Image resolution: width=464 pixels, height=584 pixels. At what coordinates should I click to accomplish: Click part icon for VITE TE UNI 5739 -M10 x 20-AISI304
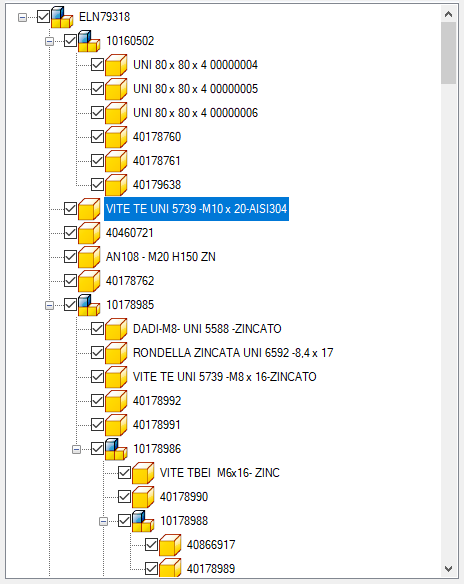(89, 209)
